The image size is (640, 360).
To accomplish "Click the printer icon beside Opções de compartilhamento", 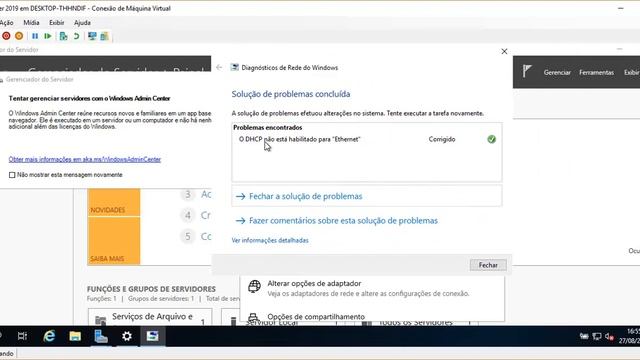I will (253, 317).
